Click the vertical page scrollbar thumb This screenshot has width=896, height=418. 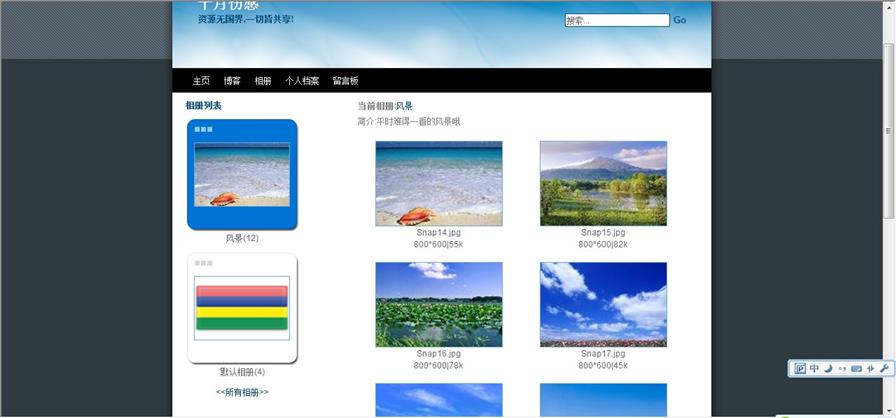889,130
